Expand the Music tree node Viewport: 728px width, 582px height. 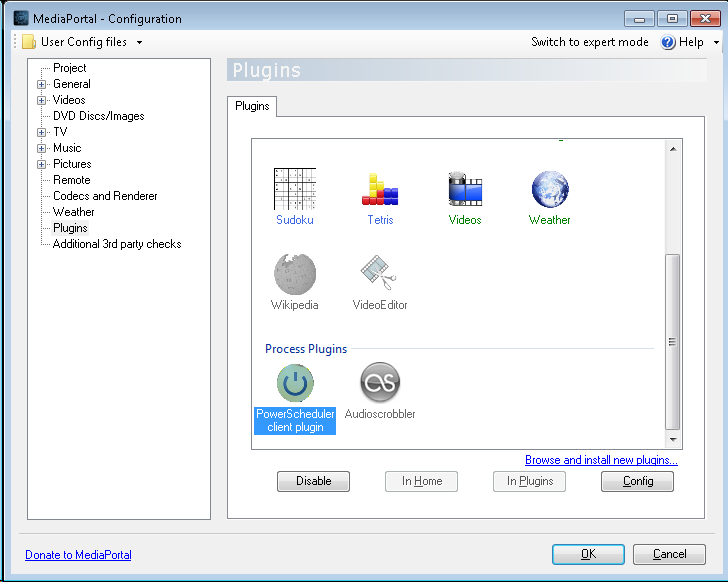pyautogui.click(x=41, y=149)
